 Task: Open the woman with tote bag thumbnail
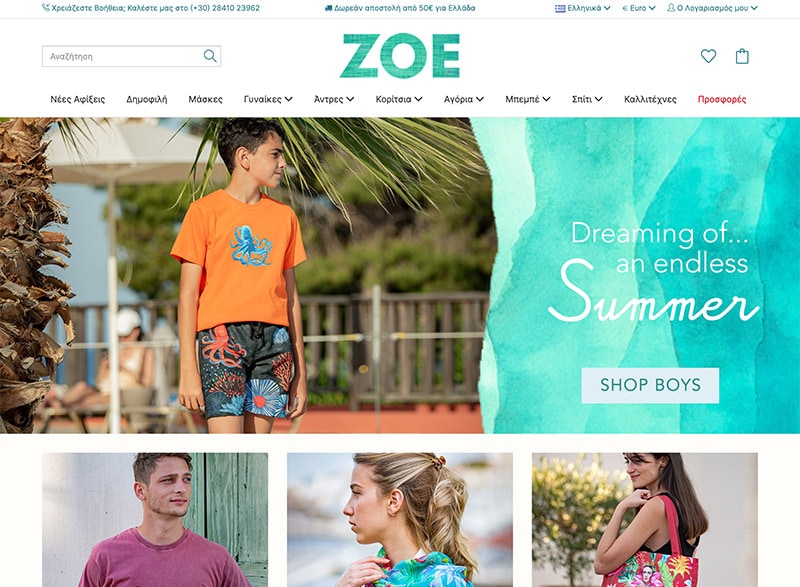(x=644, y=520)
